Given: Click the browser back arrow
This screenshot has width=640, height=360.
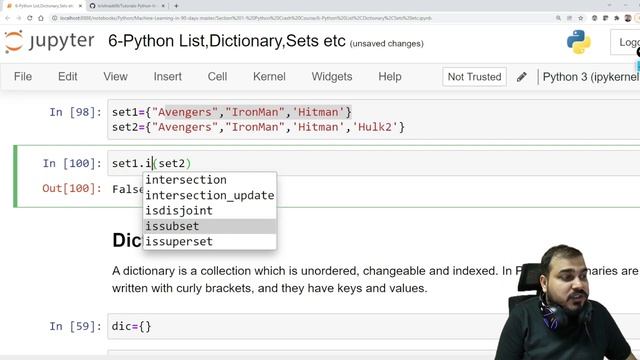Looking at the screenshot, I should [7, 18].
